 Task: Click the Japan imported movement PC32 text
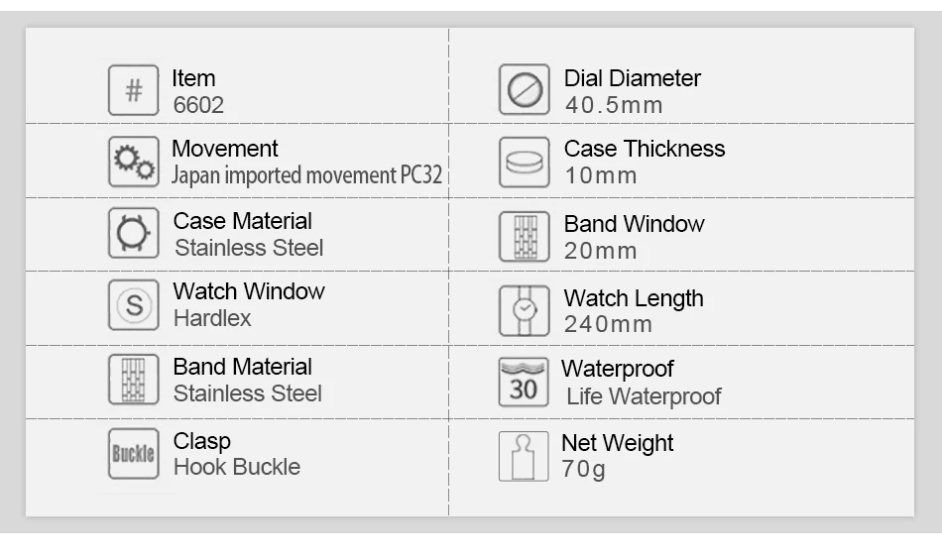[306, 175]
